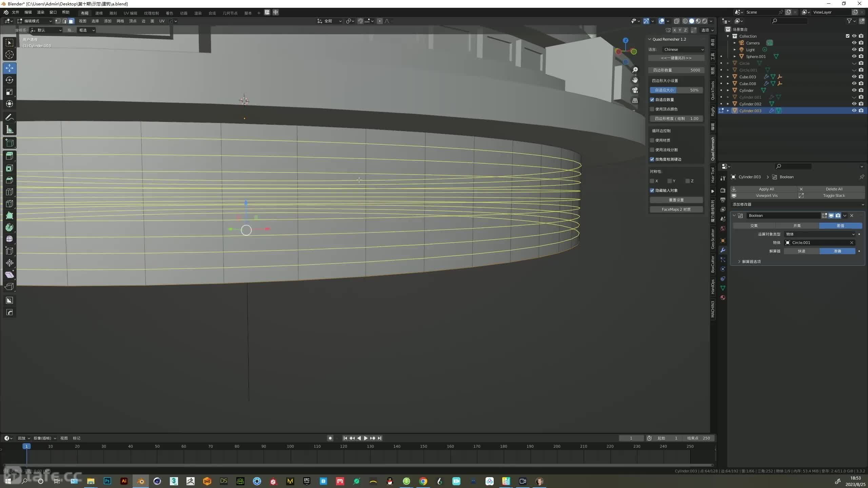The image size is (868, 488).
Task: Open the 添加修改器 dropdown
Action: [798, 204]
